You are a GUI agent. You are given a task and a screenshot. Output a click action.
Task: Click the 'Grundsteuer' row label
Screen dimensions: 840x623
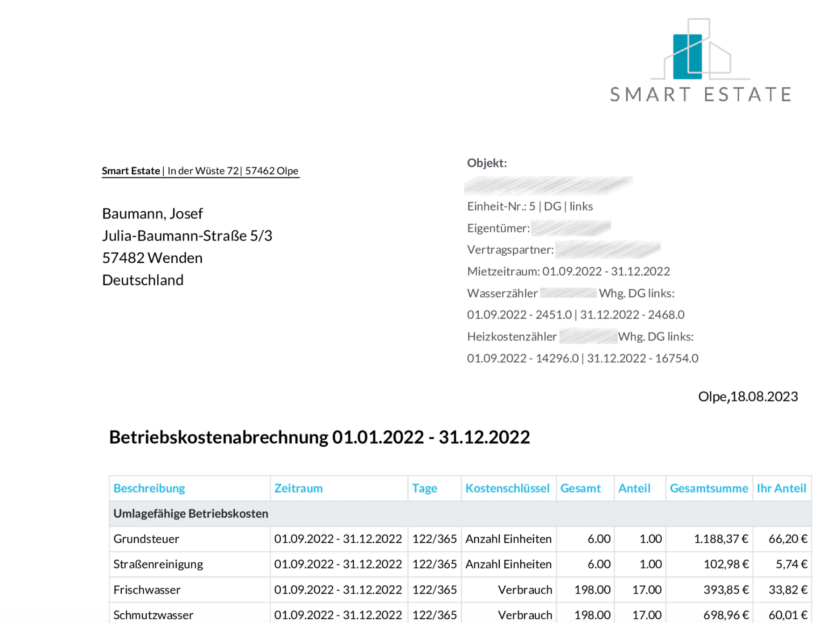146,539
